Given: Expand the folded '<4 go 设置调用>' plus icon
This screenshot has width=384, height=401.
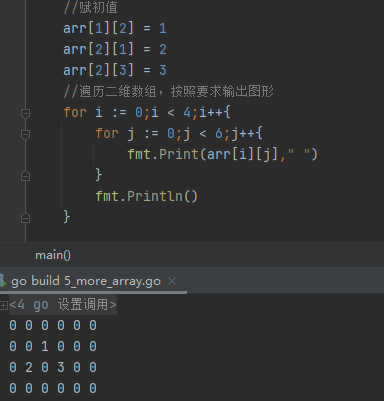Looking at the screenshot, I should (x=4, y=305).
